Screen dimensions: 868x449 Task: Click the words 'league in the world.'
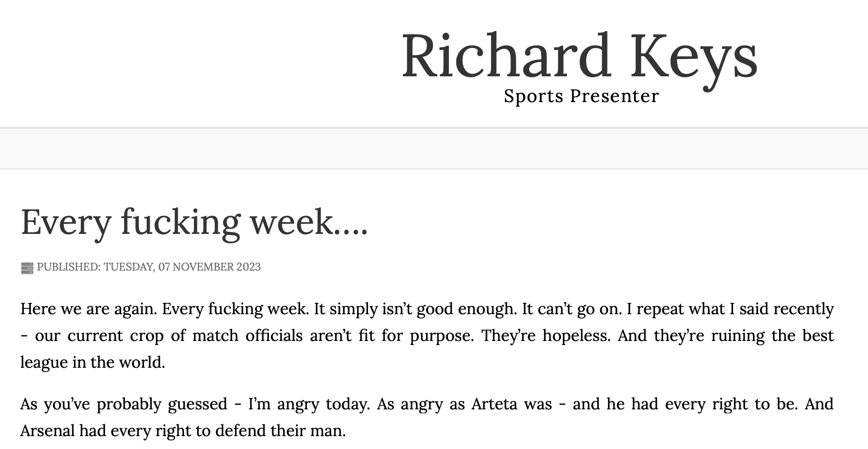point(93,362)
